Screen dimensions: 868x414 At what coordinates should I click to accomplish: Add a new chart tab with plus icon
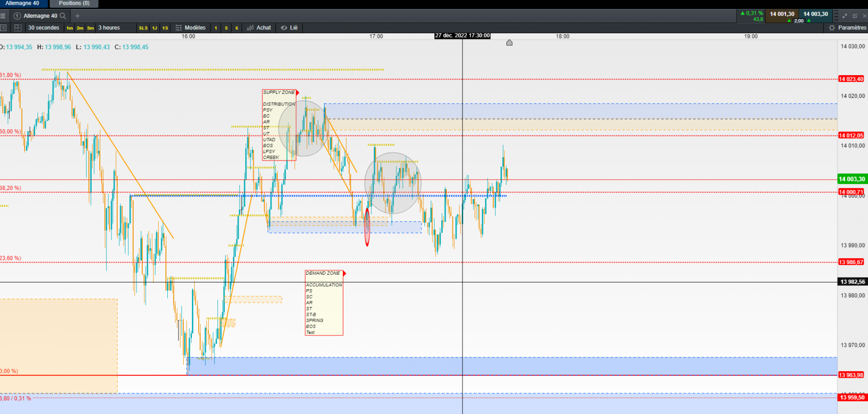[77, 16]
